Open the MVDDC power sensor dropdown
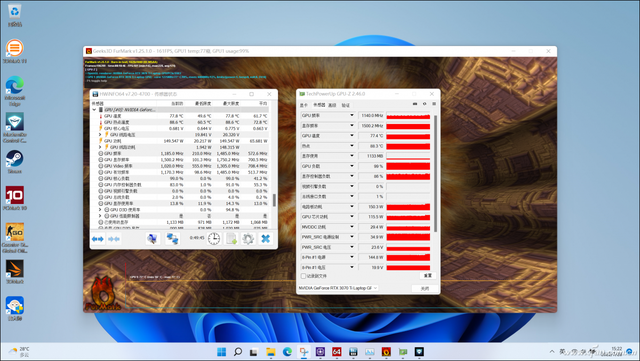 tap(352, 227)
